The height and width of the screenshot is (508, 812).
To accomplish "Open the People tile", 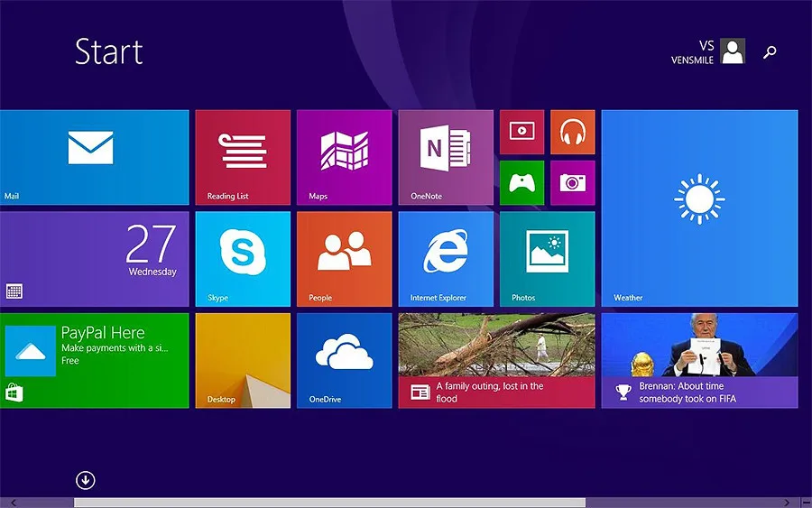I will click(345, 258).
